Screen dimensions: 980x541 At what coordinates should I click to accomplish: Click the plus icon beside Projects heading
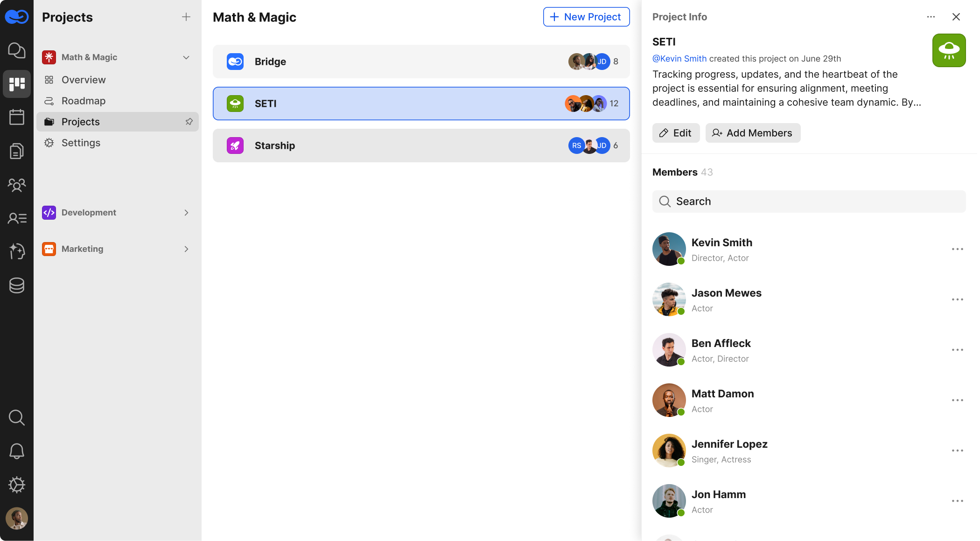click(x=186, y=17)
